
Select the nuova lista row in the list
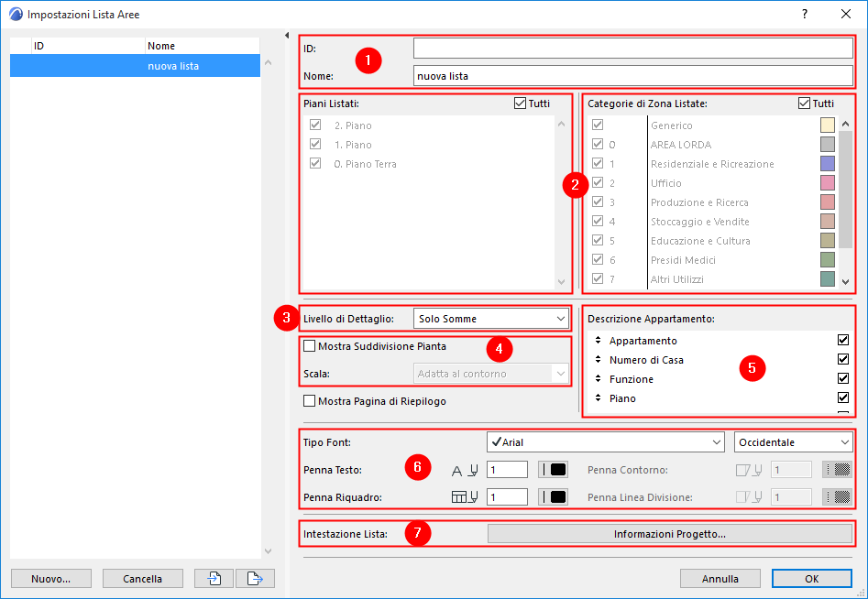135,66
